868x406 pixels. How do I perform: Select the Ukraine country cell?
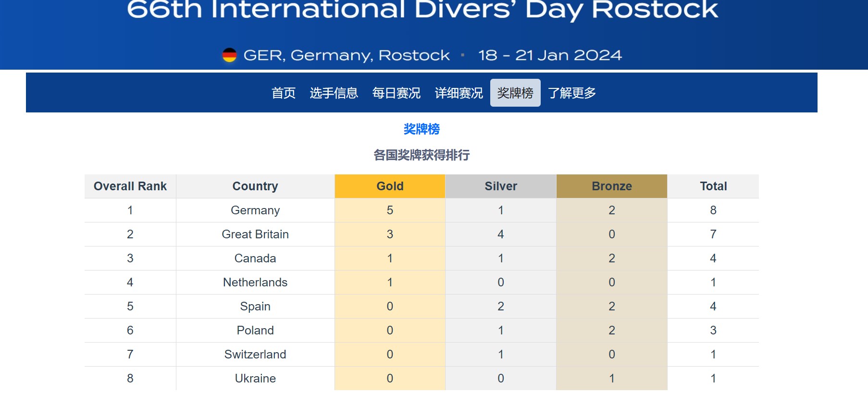255,379
